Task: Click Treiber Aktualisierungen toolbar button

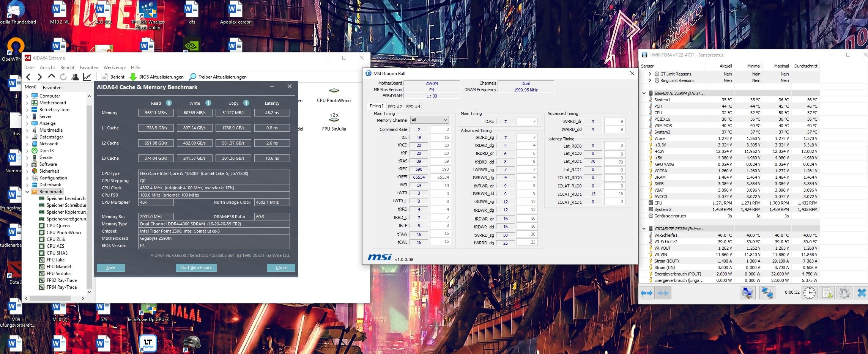Action: pyautogui.click(x=218, y=77)
